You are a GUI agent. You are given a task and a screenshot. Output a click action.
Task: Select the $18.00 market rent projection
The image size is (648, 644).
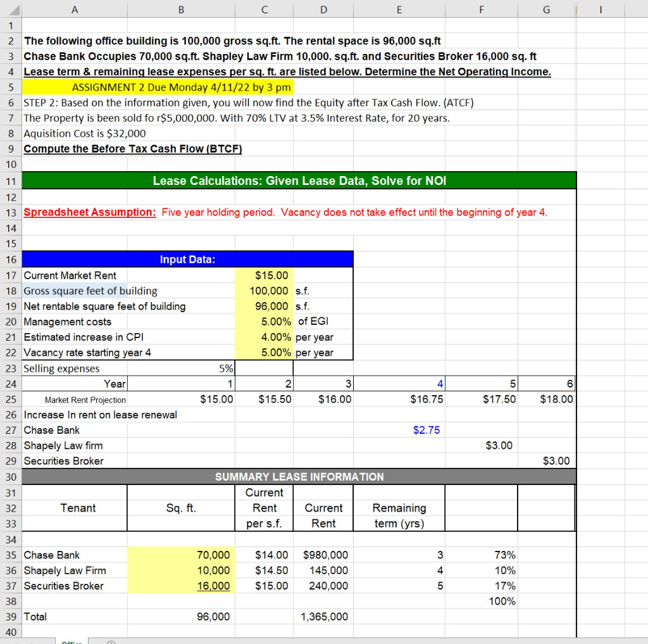[x=546, y=399]
